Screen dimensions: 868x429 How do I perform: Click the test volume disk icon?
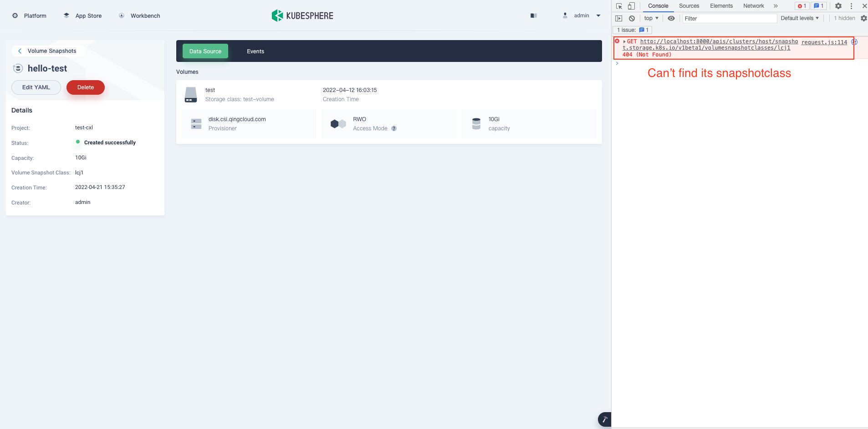pyautogui.click(x=191, y=95)
